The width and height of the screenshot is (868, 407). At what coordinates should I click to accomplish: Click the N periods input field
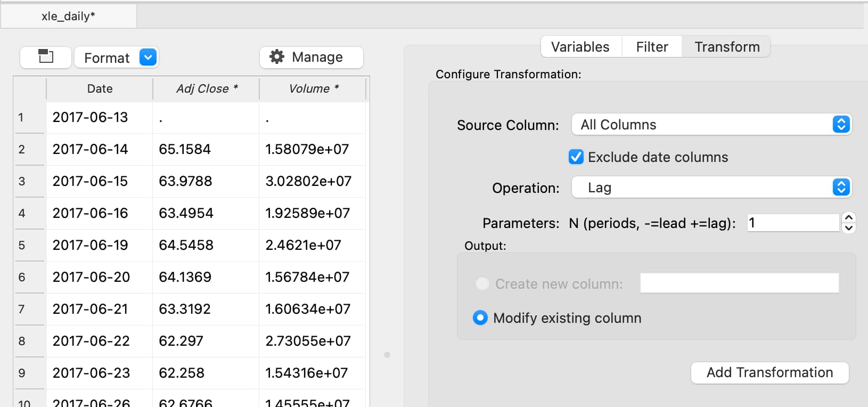tap(792, 223)
